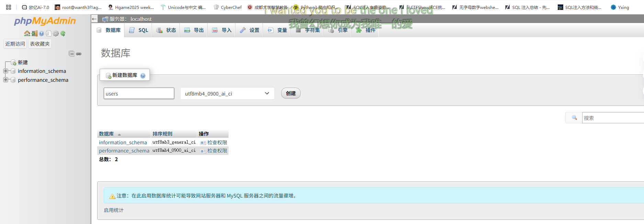This screenshot has width=644, height=224.
Task: Click the 启用统计 link
Action: tap(113, 210)
